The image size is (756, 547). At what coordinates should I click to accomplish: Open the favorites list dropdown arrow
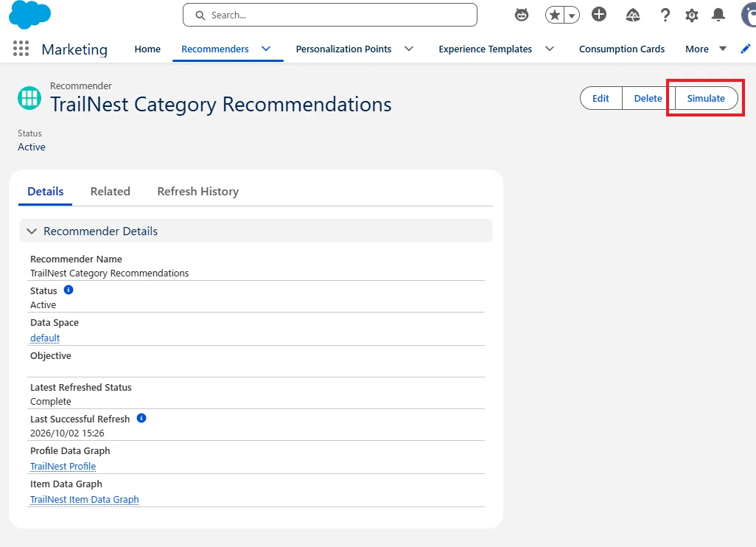[x=572, y=15]
